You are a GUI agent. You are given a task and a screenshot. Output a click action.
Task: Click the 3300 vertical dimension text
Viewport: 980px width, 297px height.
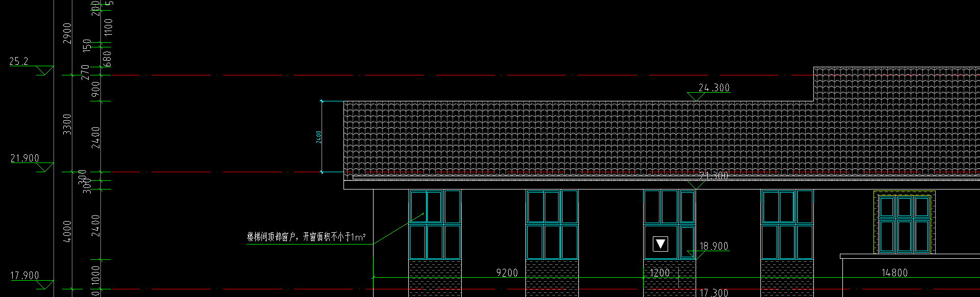pyautogui.click(x=67, y=124)
